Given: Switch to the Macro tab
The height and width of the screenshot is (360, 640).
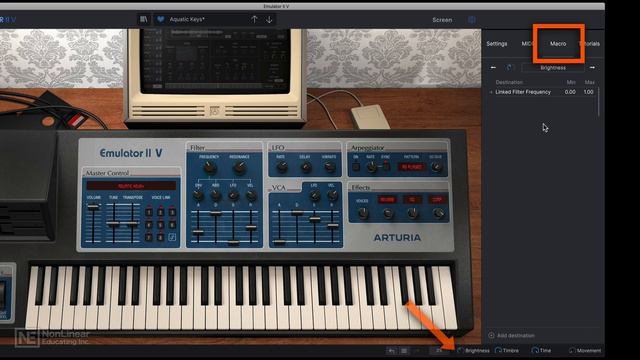Looking at the screenshot, I should tap(558, 44).
